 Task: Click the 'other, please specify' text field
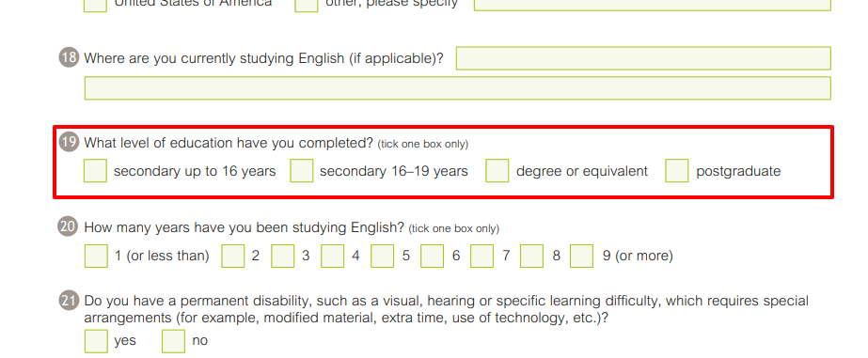click(653, 5)
